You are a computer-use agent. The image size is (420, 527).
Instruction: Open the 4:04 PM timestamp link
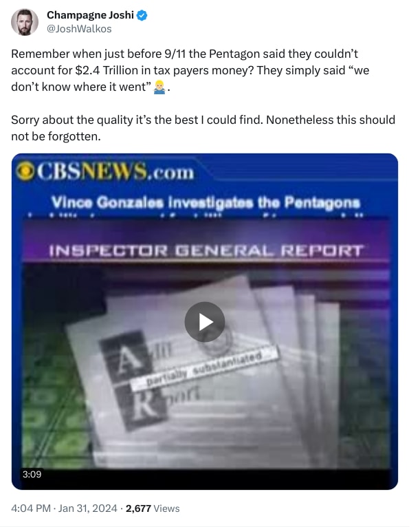tap(31, 508)
